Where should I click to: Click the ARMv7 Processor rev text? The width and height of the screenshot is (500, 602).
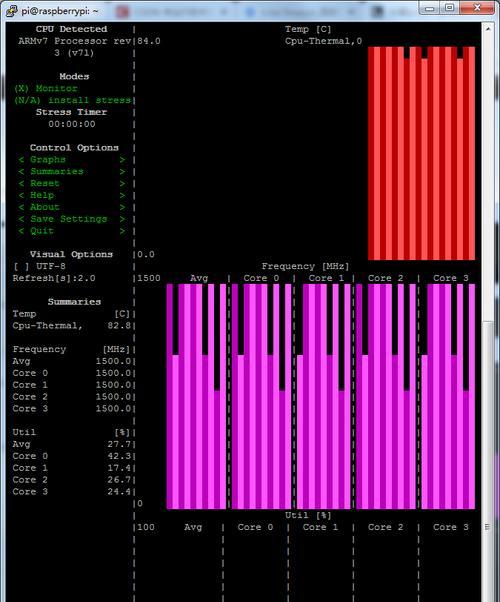click(75, 41)
